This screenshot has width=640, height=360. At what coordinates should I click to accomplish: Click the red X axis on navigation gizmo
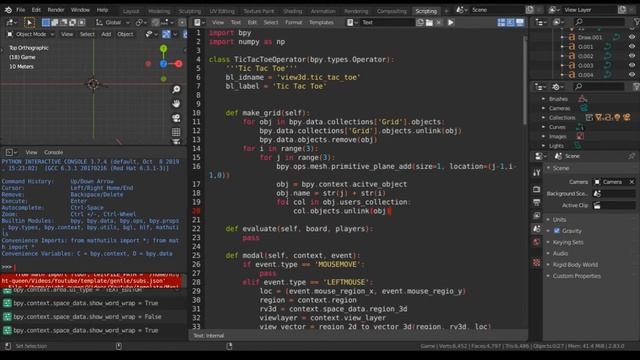(x=178, y=64)
